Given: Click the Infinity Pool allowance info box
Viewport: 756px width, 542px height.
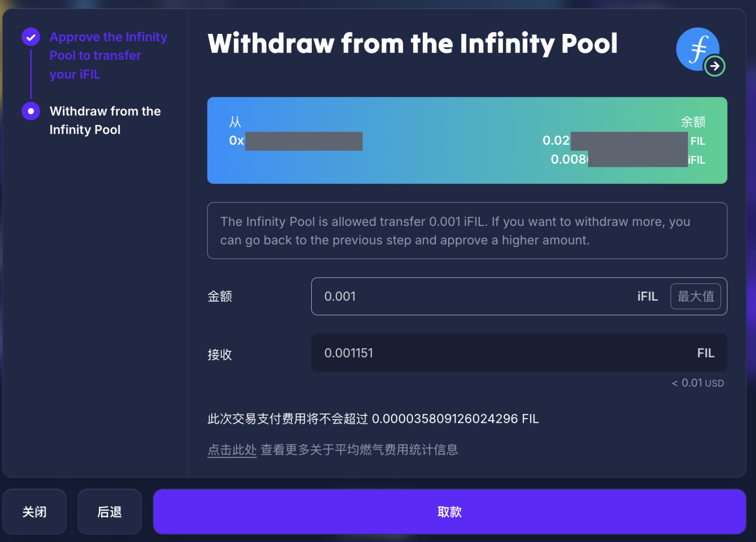Looking at the screenshot, I should click(467, 230).
